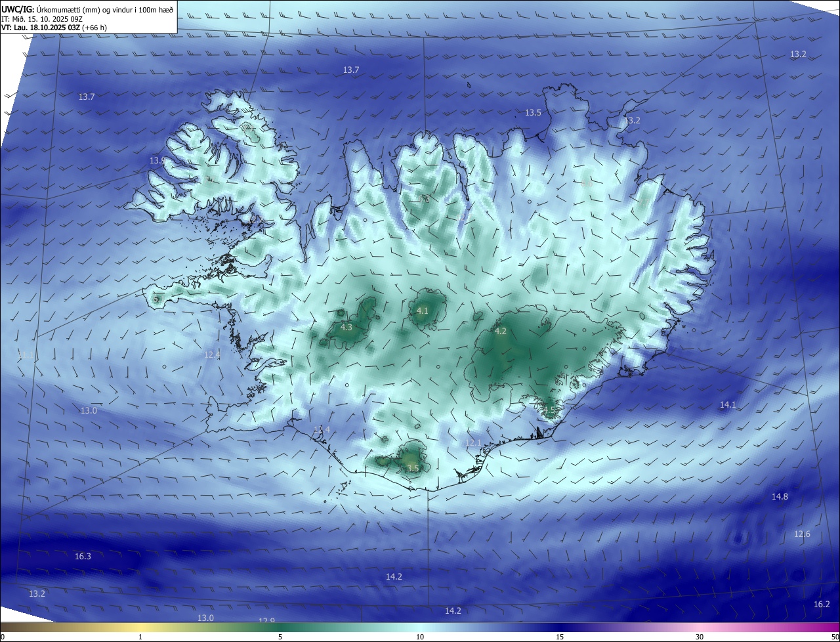Viewport: 840px width, 642px height.
Task: Click the 12.6 value over the ocean
Action: pos(802,534)
